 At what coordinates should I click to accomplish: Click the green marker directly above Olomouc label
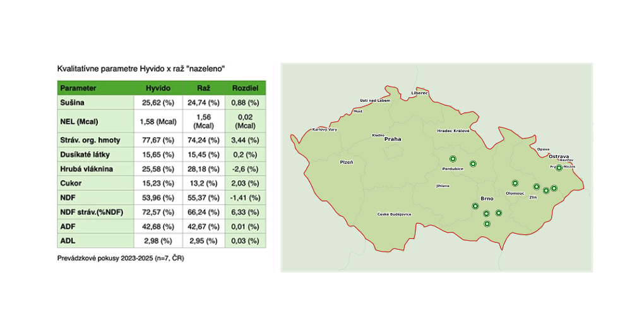(x=515, y=183)
